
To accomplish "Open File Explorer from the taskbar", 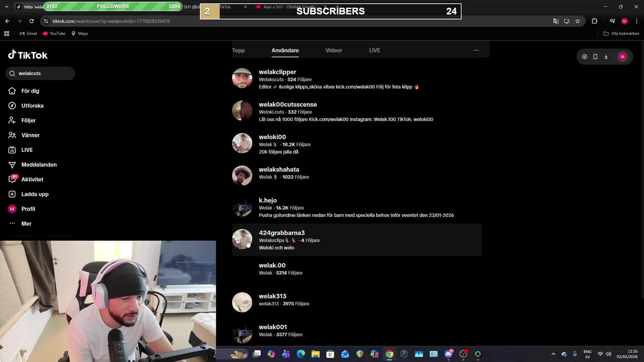I will (x=315, y=354).
